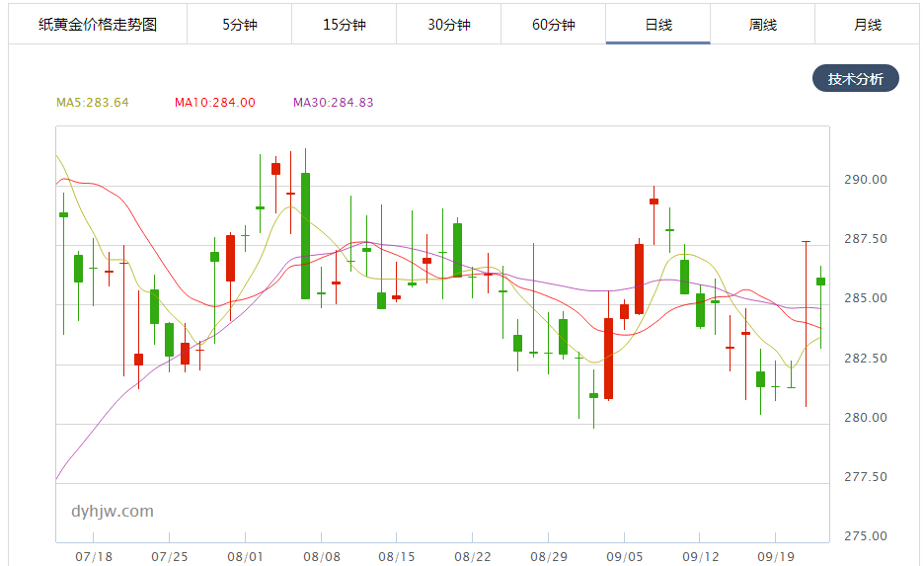Viewport: 924px width, 566px height.
Task: Select the 日线 daily chart tab
Action: click(x=658, y=24)
